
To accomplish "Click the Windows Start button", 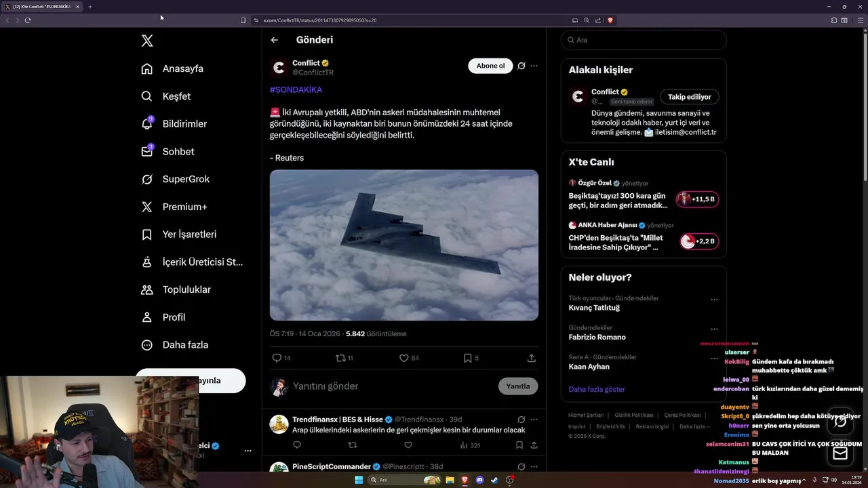I will click(x=359, y=480).
